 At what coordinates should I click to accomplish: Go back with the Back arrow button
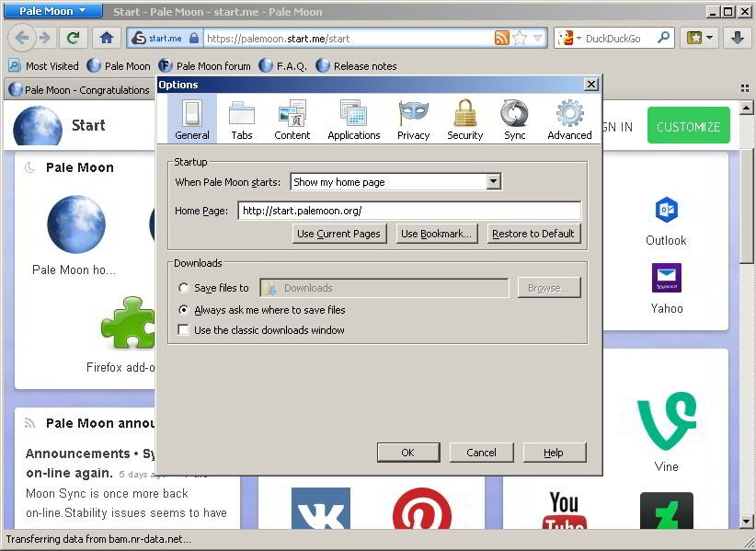pos(22,38)
